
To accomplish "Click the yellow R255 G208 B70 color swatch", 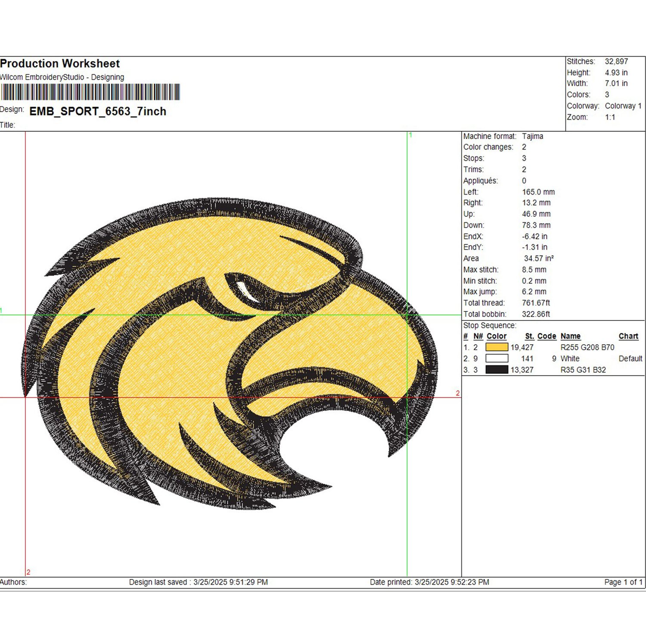I will (x=497, y=347).
